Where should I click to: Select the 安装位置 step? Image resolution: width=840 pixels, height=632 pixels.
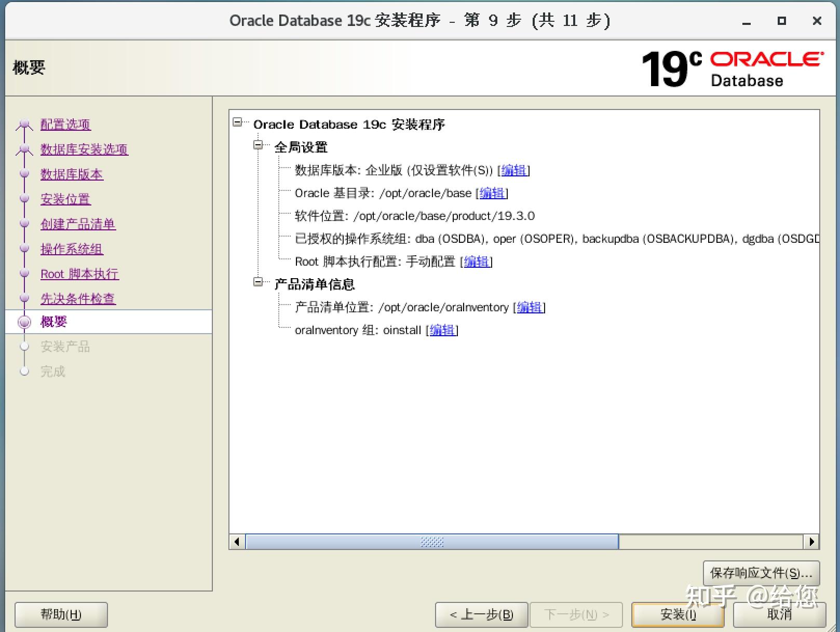(x=65, y=199)
